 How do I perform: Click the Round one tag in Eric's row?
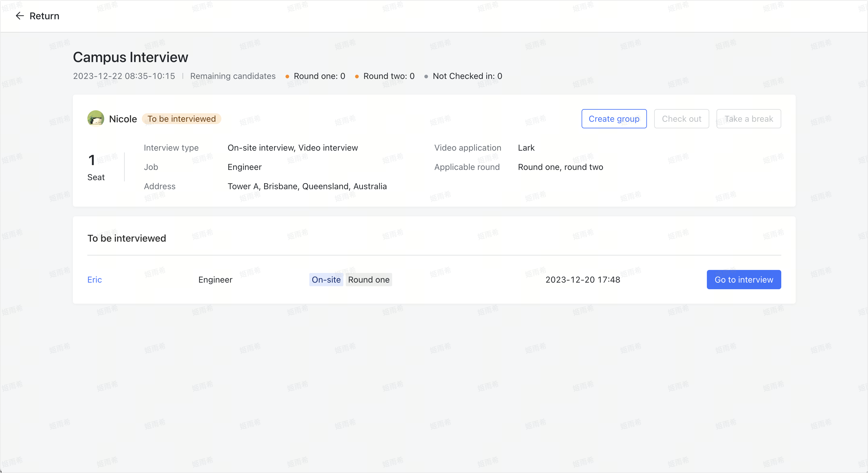click(369, 280)
